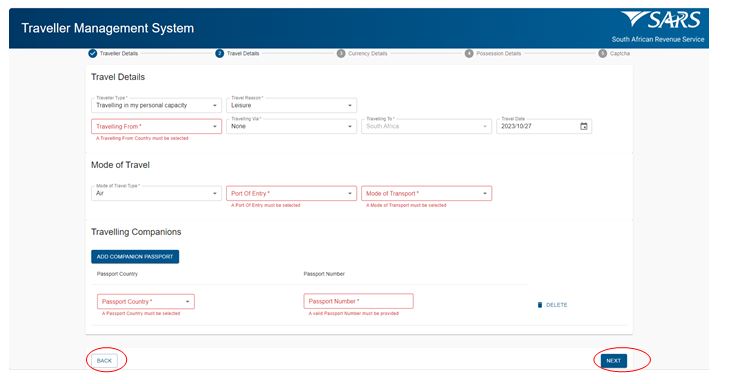Image resolution: width=730 pixels, height=384 pixels.
Task: Open the Travel Reason dropdown
Action: (x=291, y=105)
